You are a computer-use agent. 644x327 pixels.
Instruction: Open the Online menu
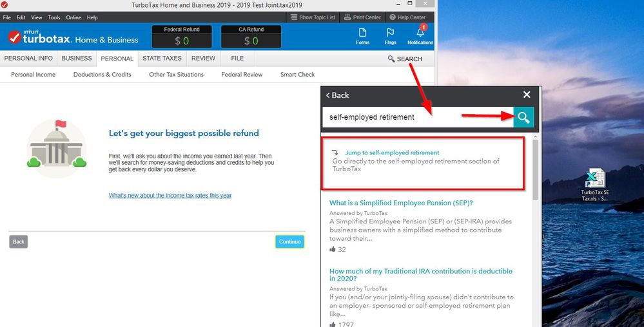click(73, 17)
